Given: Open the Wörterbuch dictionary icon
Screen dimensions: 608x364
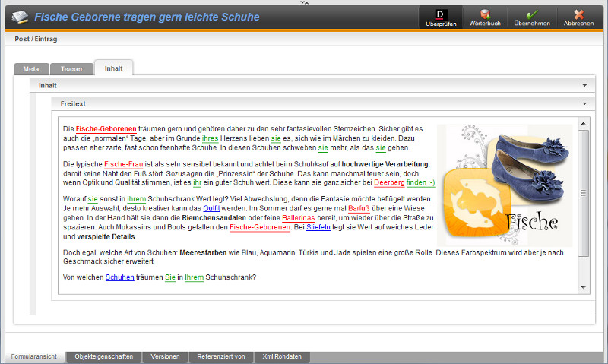Looking at the screenshot, I should click(x=485, y=14).
